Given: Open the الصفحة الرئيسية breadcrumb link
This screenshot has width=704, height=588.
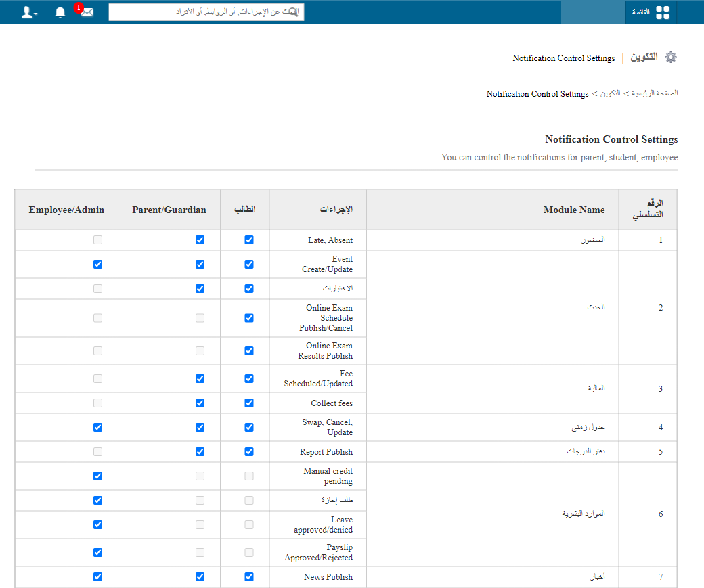Looking at the screenshot, I should tap(655, 93).
